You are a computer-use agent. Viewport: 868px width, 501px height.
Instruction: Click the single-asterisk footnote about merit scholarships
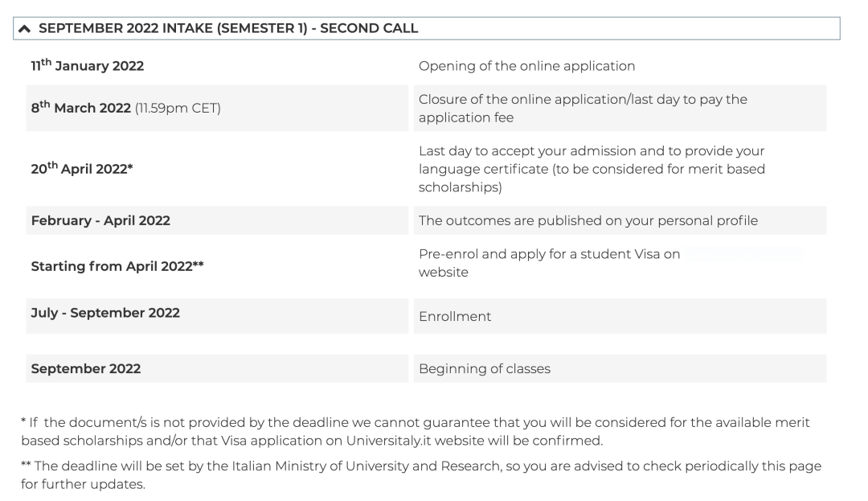415,430
